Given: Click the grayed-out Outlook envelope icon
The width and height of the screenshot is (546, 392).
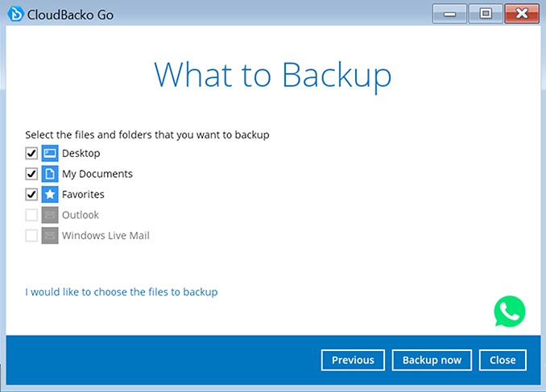Looking at the screenshot, I should coord(50,215).
